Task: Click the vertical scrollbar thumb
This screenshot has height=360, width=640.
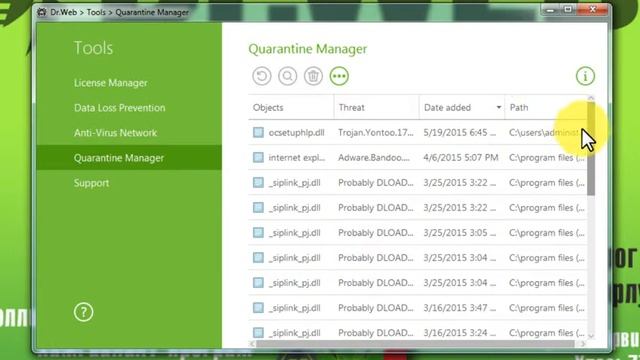Action: pos(591,149)
